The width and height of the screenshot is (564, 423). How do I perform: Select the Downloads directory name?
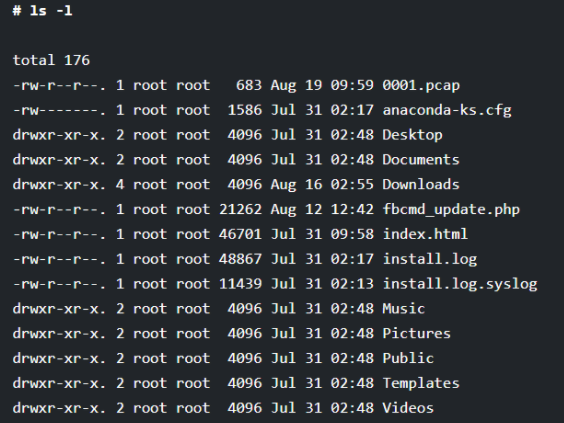pyautogui.click(x=421, y=185)
